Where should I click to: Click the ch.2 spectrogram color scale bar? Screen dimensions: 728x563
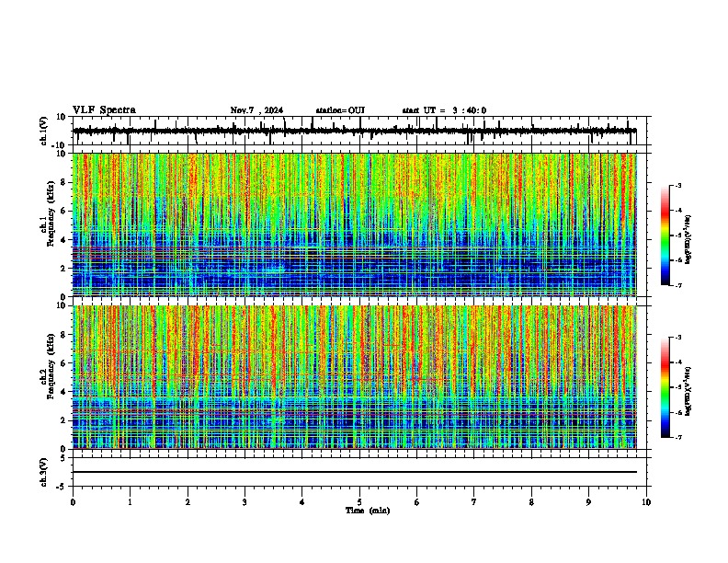tap(665, 387)
